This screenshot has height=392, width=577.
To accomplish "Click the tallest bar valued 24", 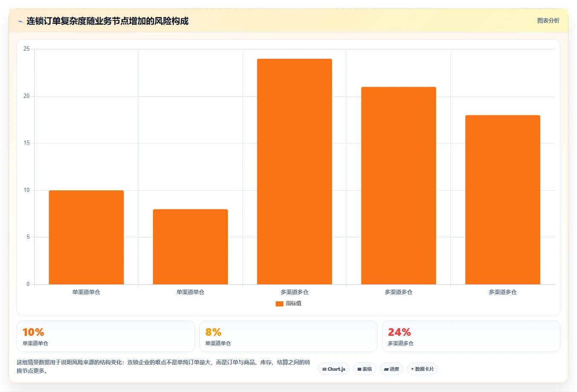I will (294, 172).
